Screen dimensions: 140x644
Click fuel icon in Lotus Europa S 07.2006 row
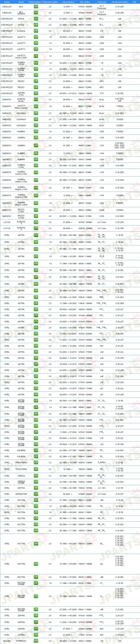[36, 222]
